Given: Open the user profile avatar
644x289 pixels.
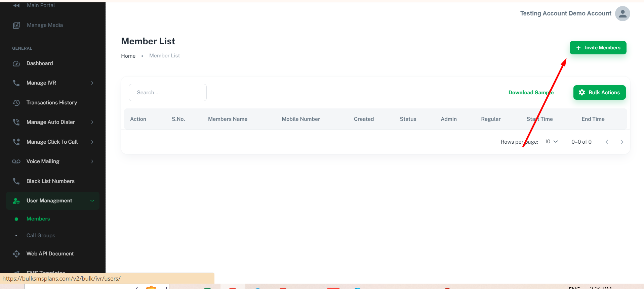Looking at the screenshot, I should pos(622,14).
